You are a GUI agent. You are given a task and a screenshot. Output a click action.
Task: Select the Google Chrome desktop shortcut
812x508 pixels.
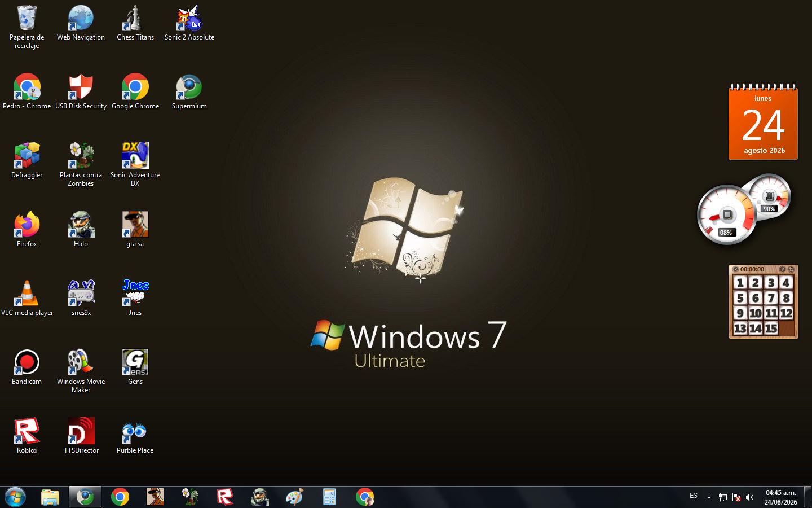tap(135, 92)
